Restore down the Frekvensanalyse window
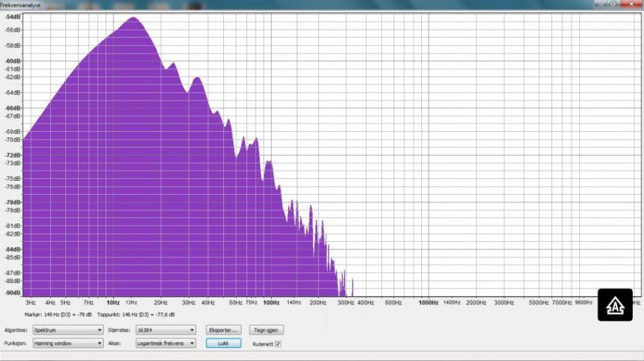This screenshot has width=644, height=361. (614, 4)
